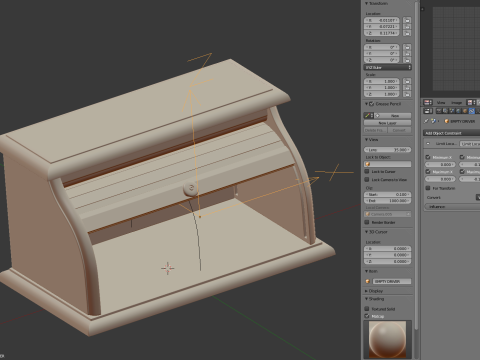This screenshot has height=360, width=480.
Task: Click the grease pencil data icon
Action: click(x=368, y=116)
